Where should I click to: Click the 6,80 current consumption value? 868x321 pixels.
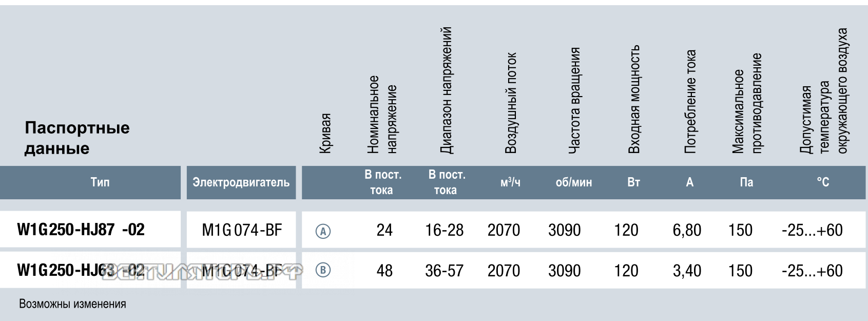687,230
